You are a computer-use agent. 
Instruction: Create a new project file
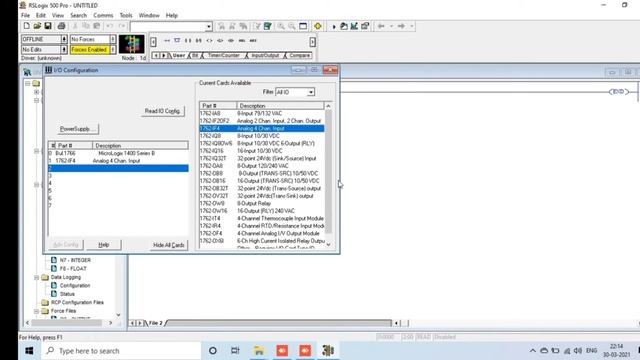(x=27, y=26)
